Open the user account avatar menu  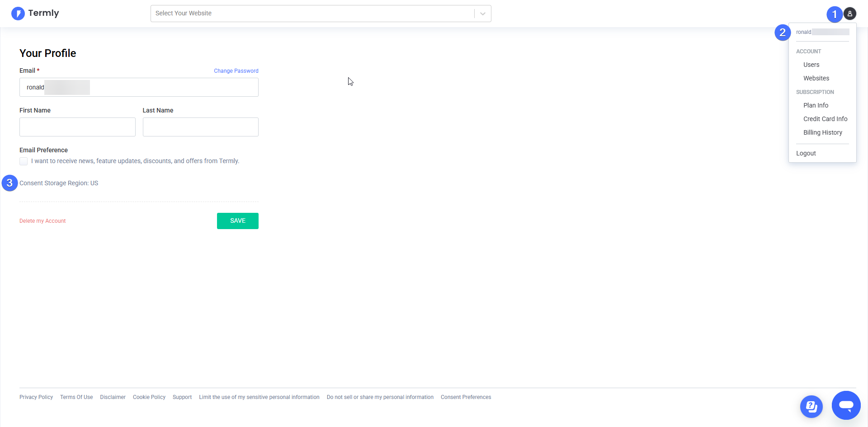(850, 14)
